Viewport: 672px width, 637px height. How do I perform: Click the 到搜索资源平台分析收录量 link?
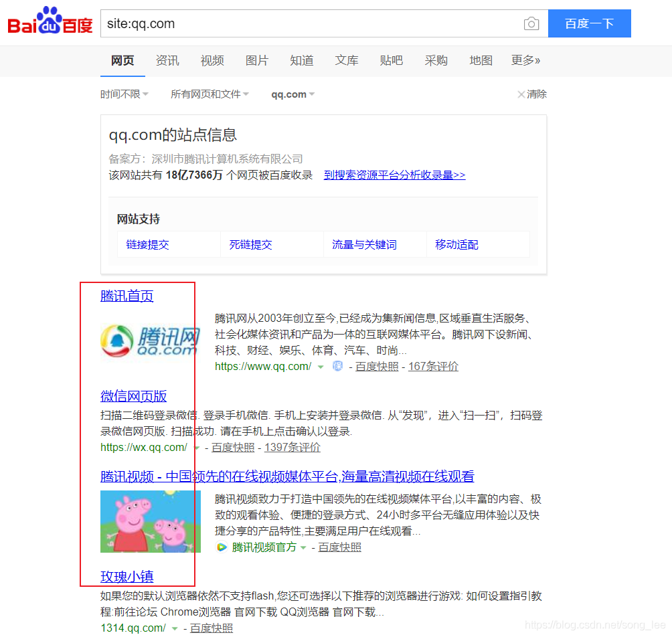click(394, 175)
